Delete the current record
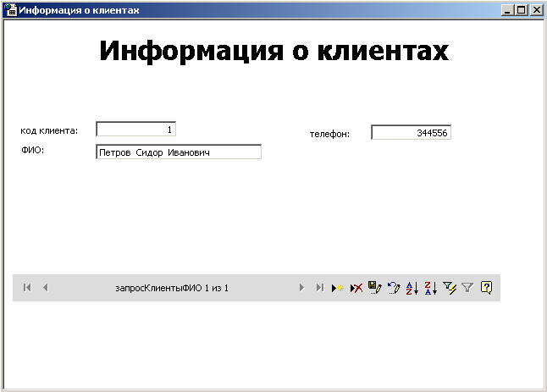Viewport: 547px width, 392px height. click(x=356, y=288)
